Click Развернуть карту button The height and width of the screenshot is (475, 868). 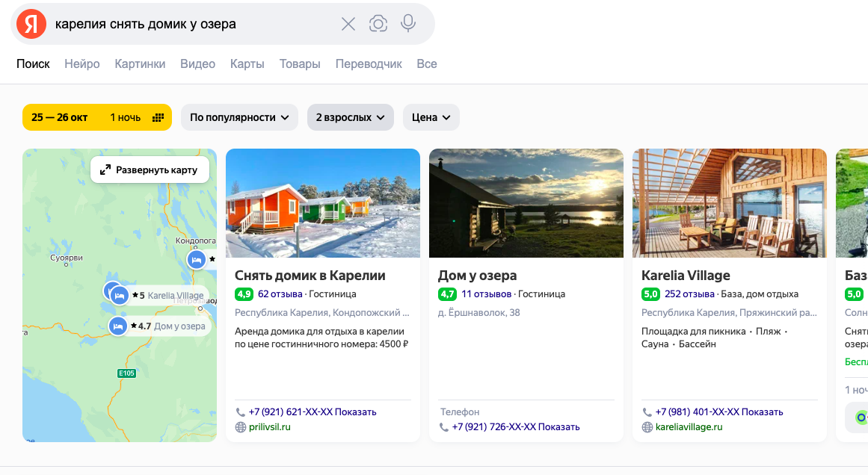point(150,170)
